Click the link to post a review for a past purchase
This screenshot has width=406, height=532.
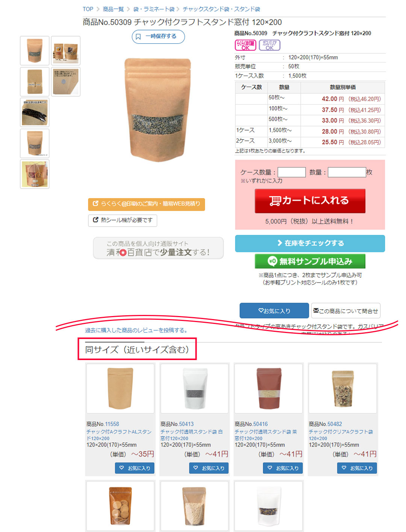(x=136, y=330)
